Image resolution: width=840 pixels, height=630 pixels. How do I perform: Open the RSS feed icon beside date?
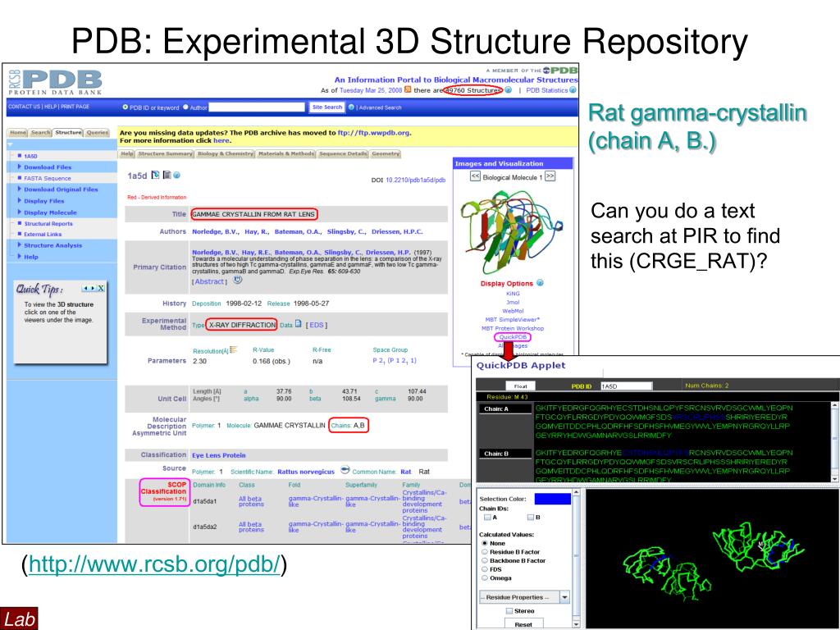tap(408, 89)
